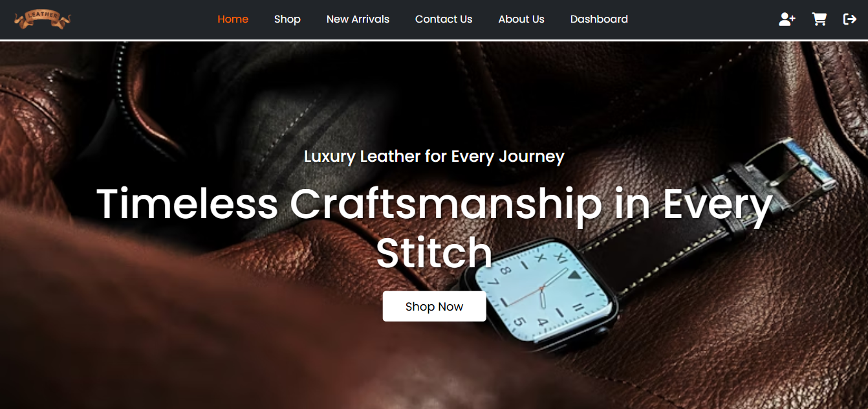Open the Shop page link
The width and height of the screenshot is (868, 409).
[x=287, y=19]
